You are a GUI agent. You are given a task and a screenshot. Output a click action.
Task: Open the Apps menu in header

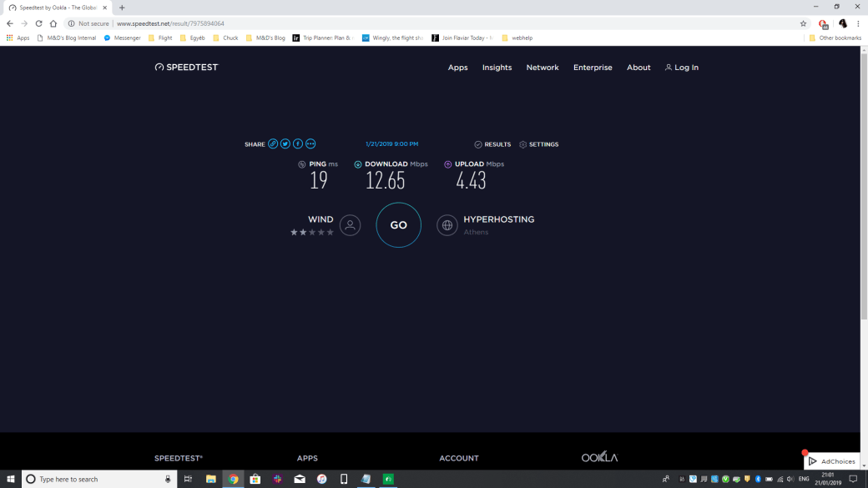457,68
